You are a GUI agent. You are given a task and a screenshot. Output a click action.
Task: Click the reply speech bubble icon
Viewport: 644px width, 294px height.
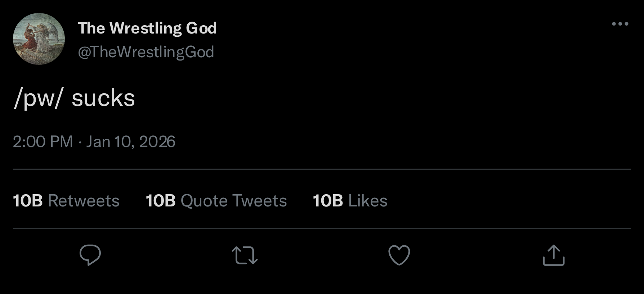[90, 255]
